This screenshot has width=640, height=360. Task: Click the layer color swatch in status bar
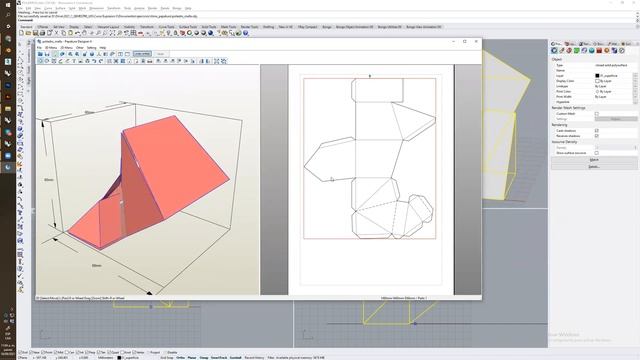tap(119, 358)
